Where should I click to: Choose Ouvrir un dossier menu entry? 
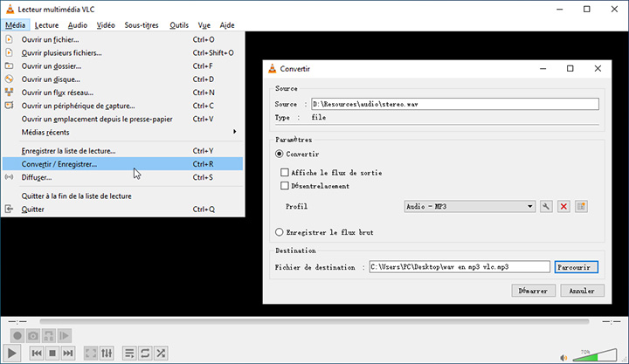(x=122, y=65)
